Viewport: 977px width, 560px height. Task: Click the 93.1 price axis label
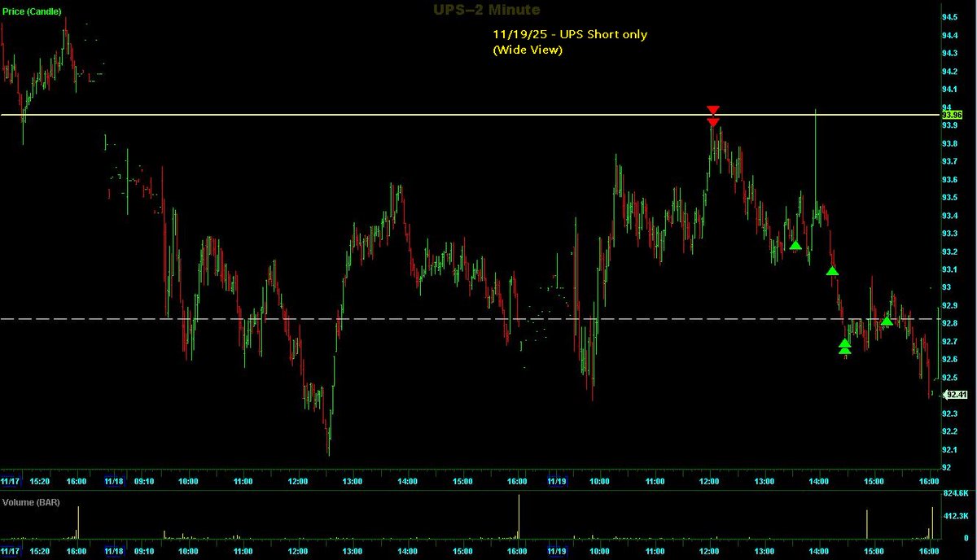click(x=950, y=269)
